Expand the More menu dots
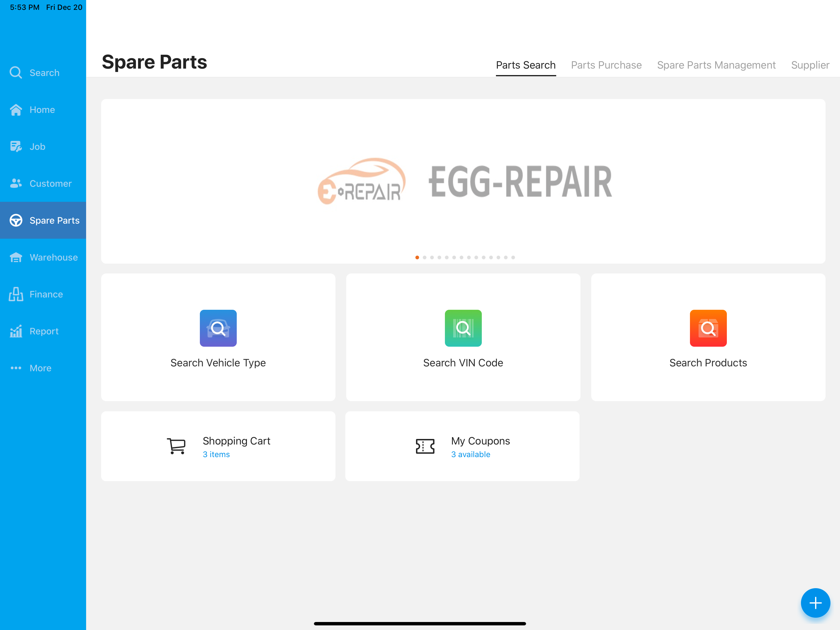 [16, 368]
